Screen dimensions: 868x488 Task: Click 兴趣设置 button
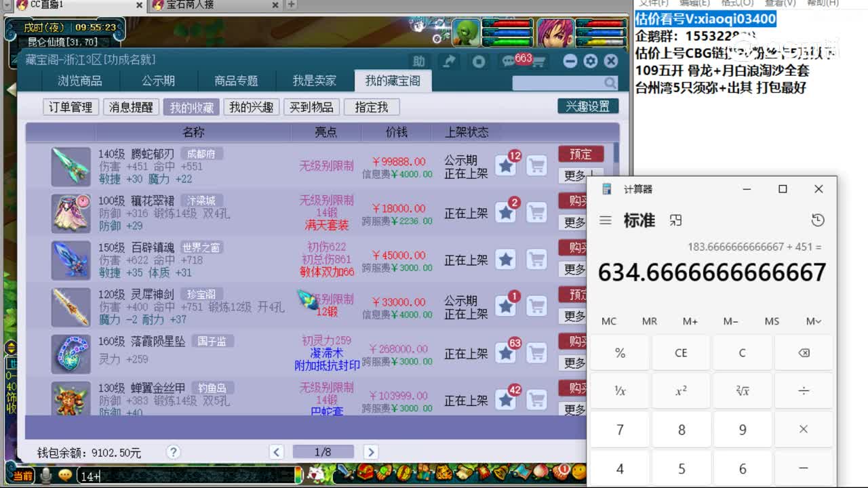coord(588,106)
